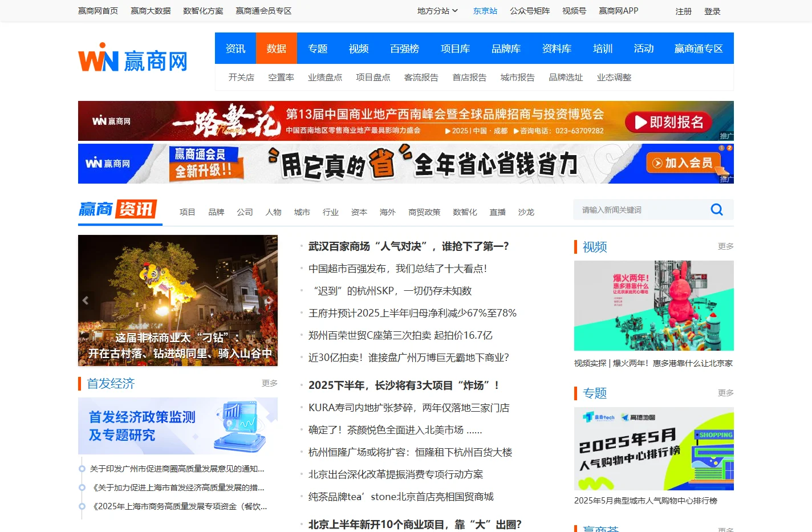Filter news by 行业 category

[x=330, y=212]
